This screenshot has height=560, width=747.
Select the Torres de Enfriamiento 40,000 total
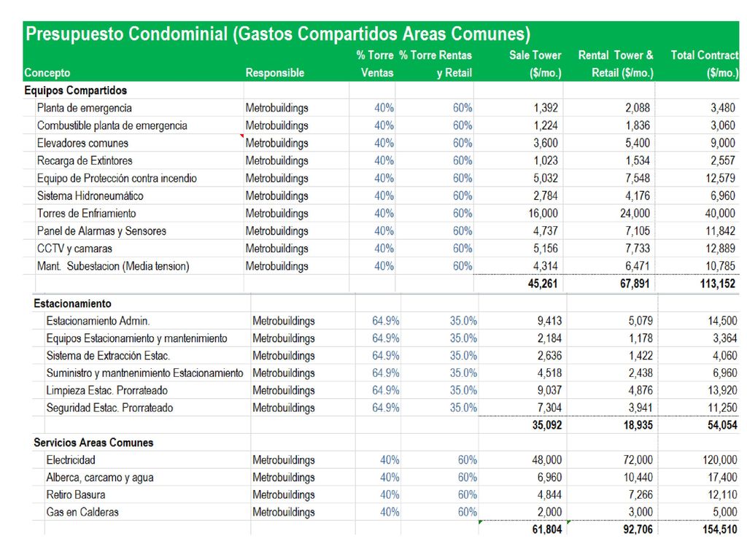click(720, 214)
